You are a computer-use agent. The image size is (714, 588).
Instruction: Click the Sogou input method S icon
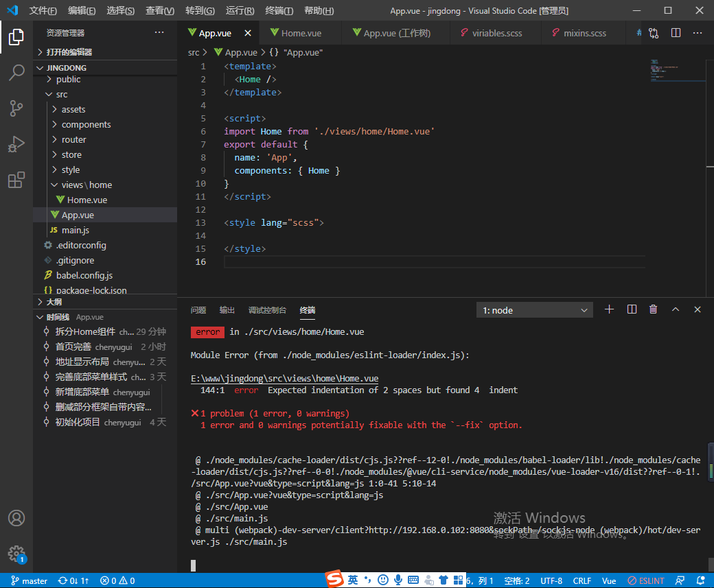pyautogui.click(x=334, y=579)
